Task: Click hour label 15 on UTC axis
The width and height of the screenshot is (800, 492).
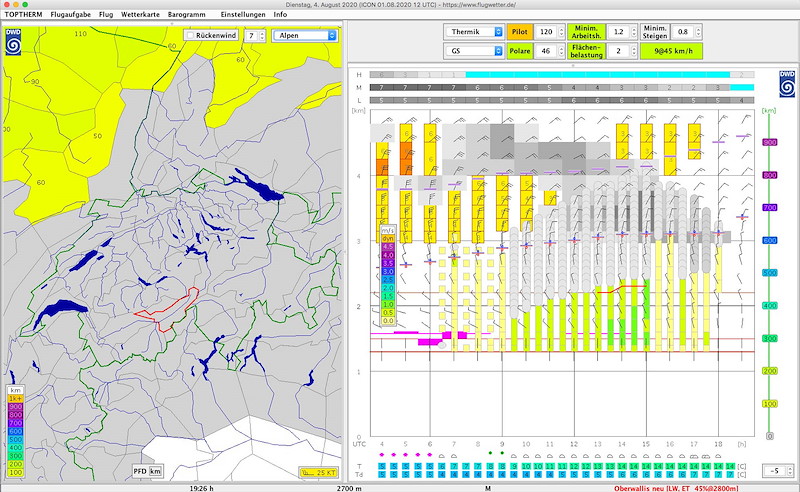Action: click(x=646, y=444)
